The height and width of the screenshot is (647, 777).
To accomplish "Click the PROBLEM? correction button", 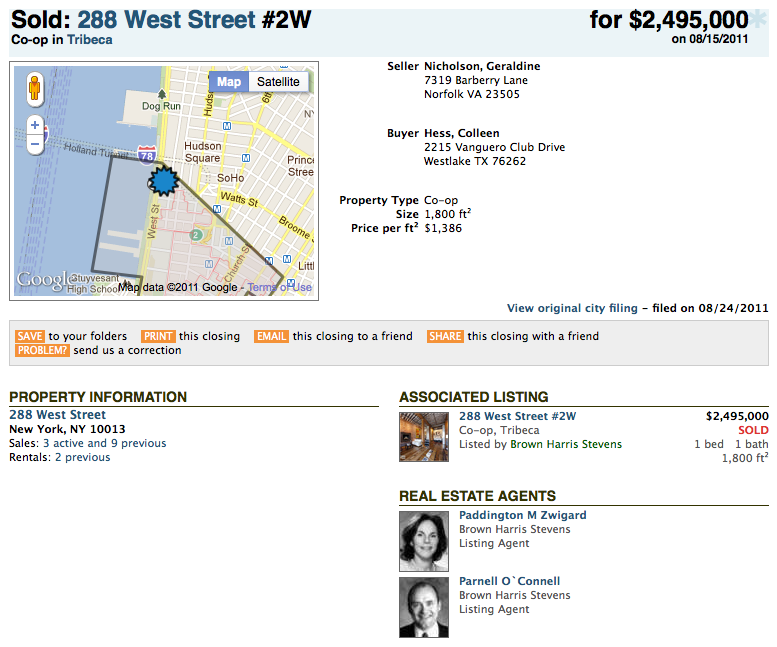I will coord(42,351).
